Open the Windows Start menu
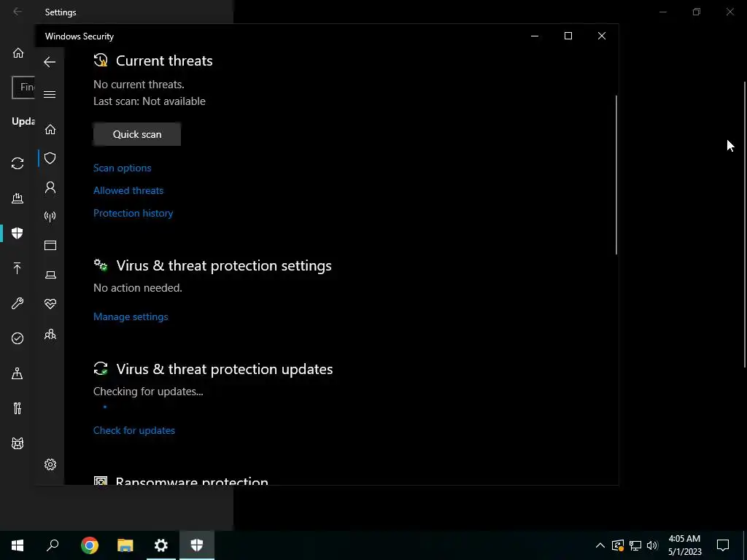Viewport: 747px width, 560px height. [18, 545]
